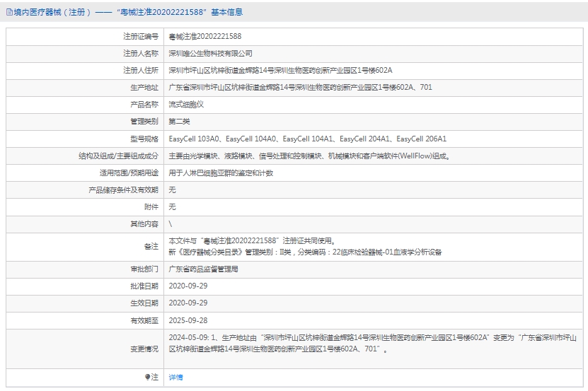Select expiry date 2025-09-28
Viewport: 588px width, 391px height.
click(188, 320)
